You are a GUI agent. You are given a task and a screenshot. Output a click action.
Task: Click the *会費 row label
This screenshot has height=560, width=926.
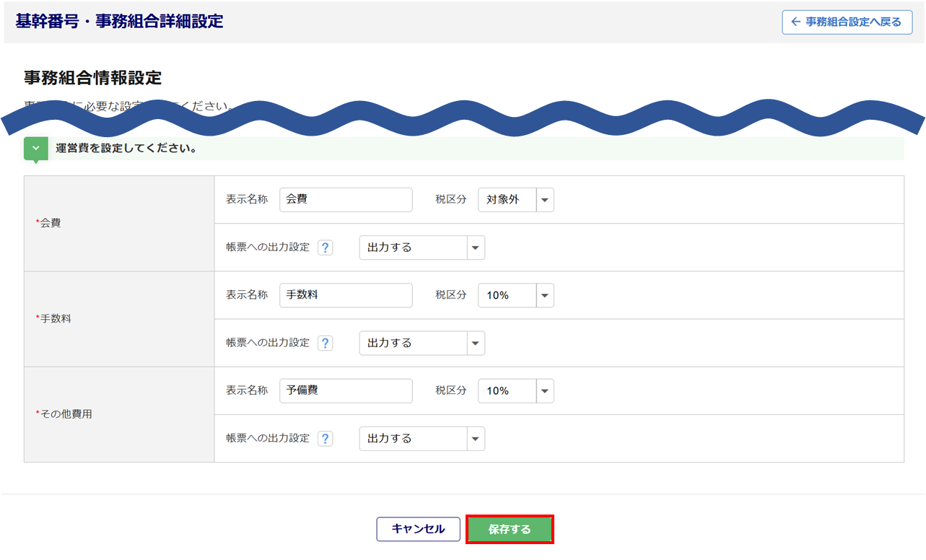pos(49,223)
